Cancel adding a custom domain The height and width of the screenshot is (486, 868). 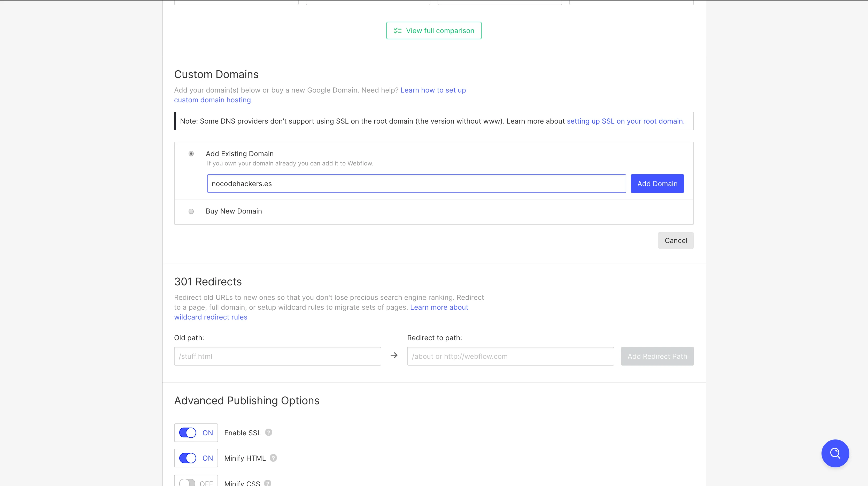pos(676,240)
